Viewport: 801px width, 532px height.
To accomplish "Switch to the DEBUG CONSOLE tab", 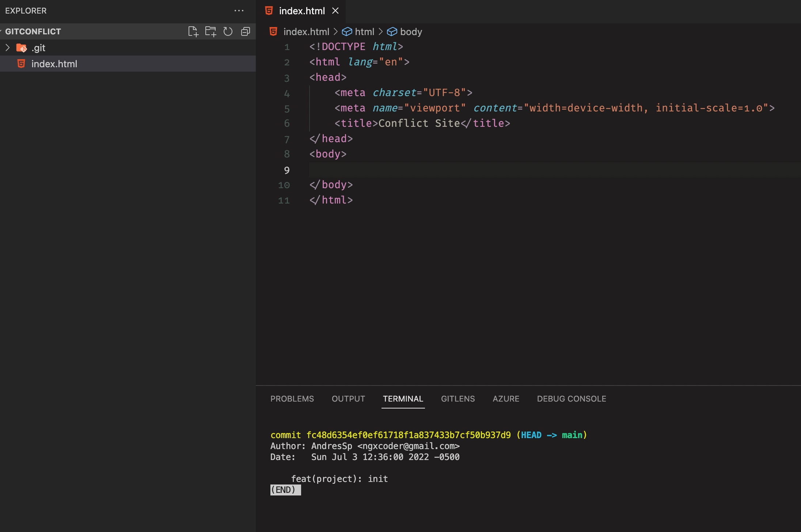I will pyautogui.click(x=572, y=399).
